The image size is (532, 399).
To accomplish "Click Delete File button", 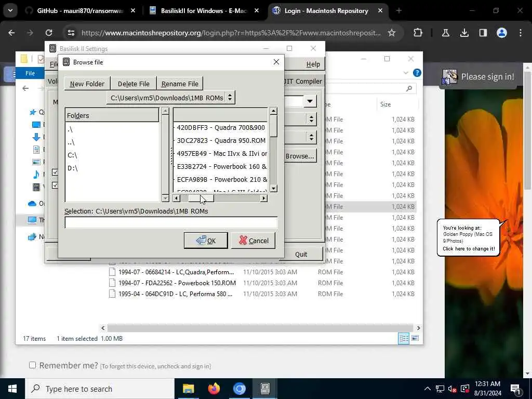I will point(134,84).
